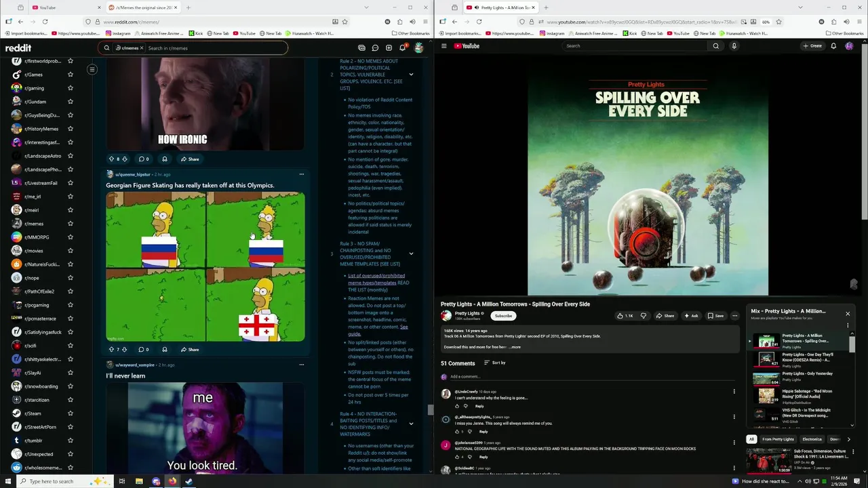Image resolution: width=868 pixels, height=488 pixels.
Task: Subscribe to Pretty Lights channel
Action: pyautogui.click(x=503, y=316)
